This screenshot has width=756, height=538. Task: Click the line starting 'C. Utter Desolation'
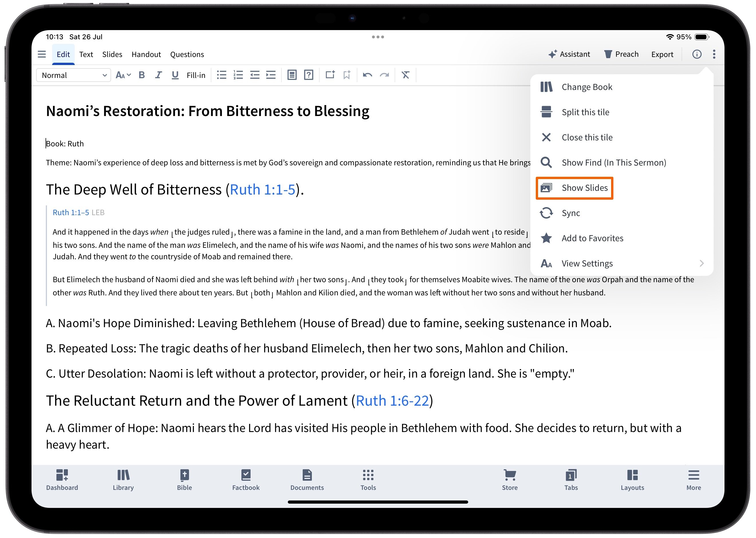[310, 374]
